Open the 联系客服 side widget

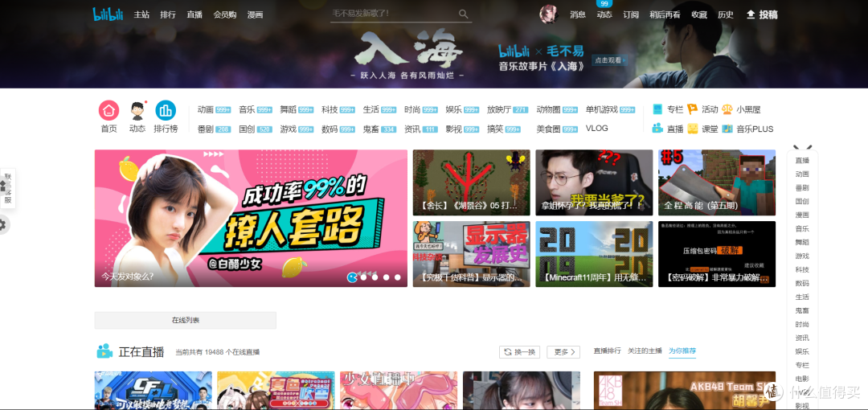(8, 188)
